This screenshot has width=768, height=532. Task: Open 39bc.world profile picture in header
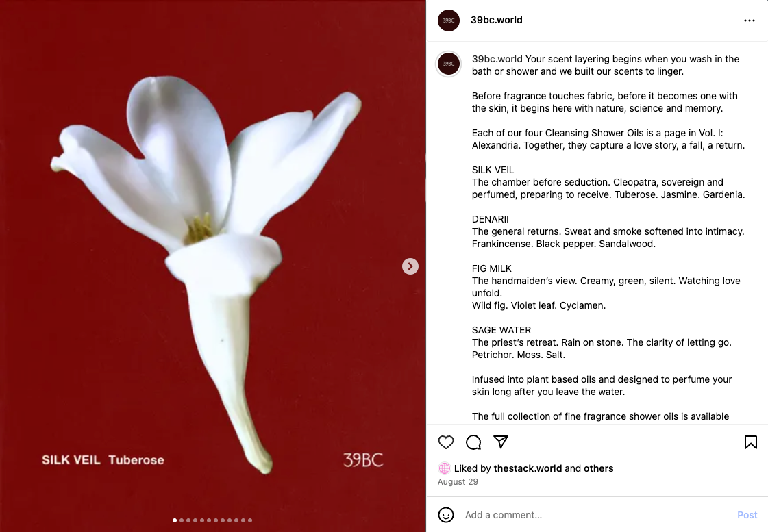(449, 21)
